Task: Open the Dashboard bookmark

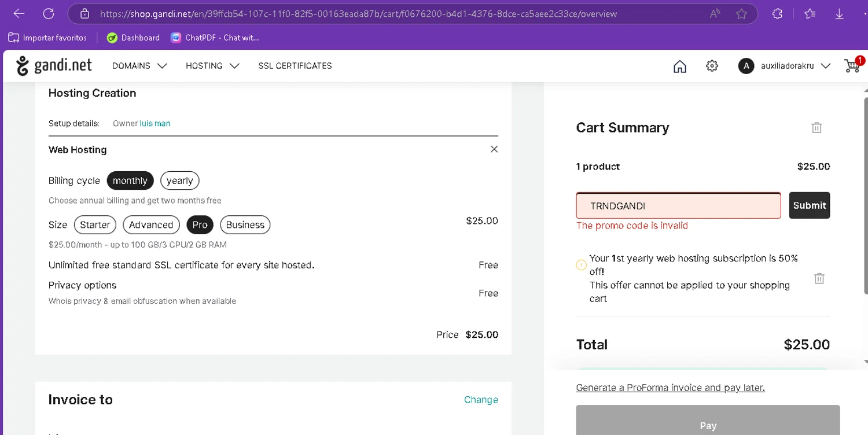Action: click(134, 38)
